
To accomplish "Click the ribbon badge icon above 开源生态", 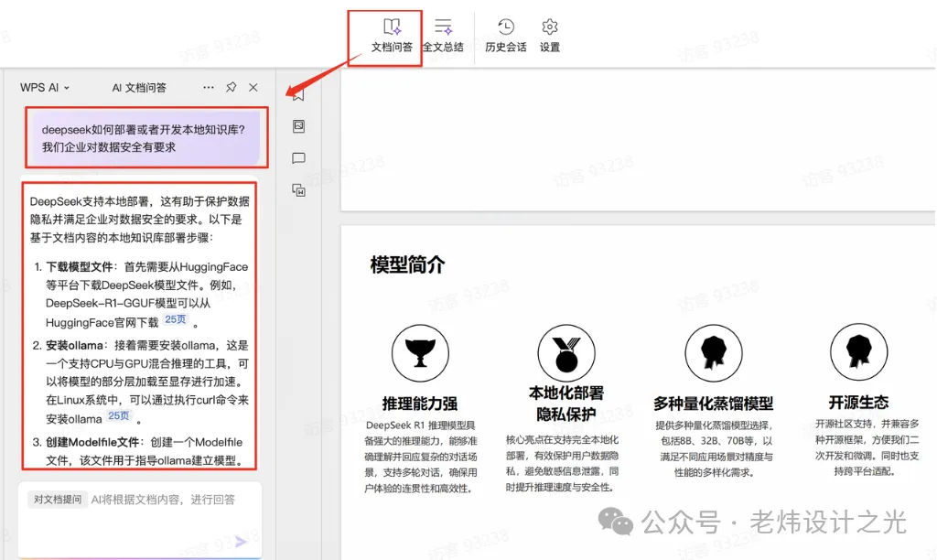I will [858, 351].
